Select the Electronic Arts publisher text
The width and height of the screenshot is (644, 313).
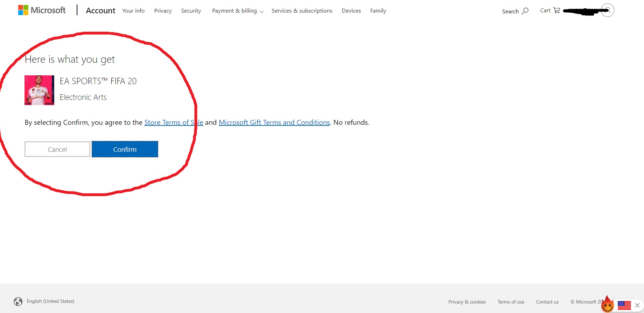coord(83,97)
